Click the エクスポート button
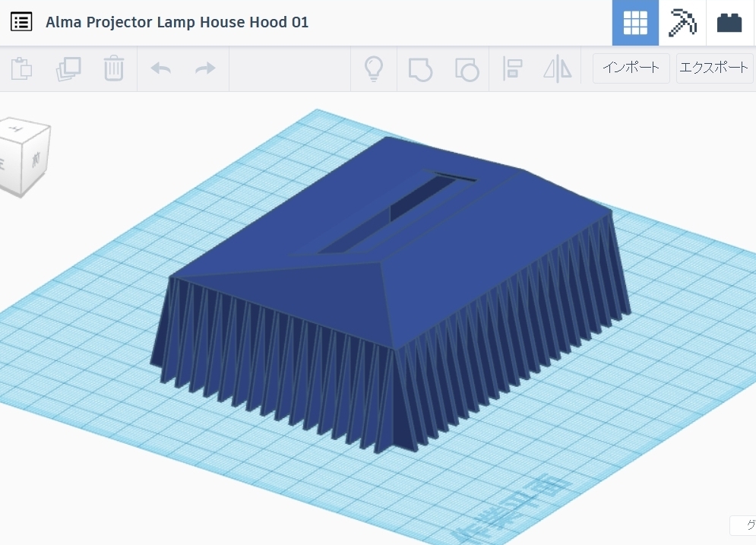756x545 pixels. (714, 68)
